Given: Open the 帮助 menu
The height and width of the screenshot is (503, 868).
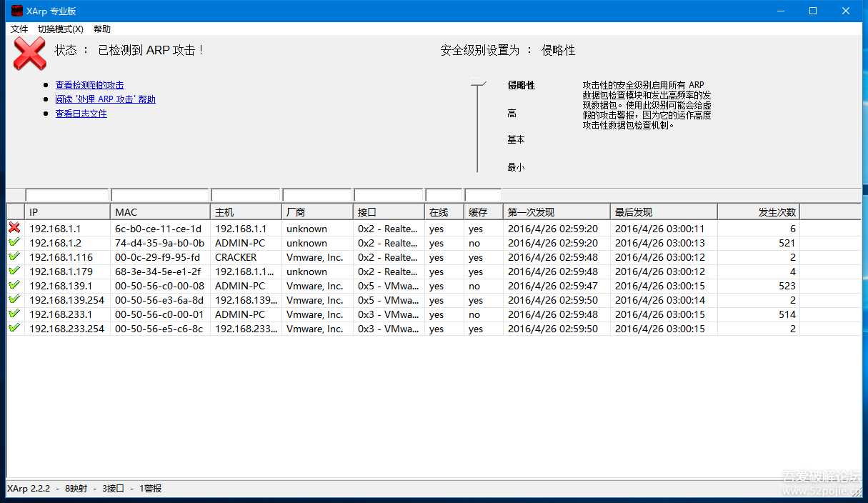Looking at the screenshot, I should coord(102,29).
